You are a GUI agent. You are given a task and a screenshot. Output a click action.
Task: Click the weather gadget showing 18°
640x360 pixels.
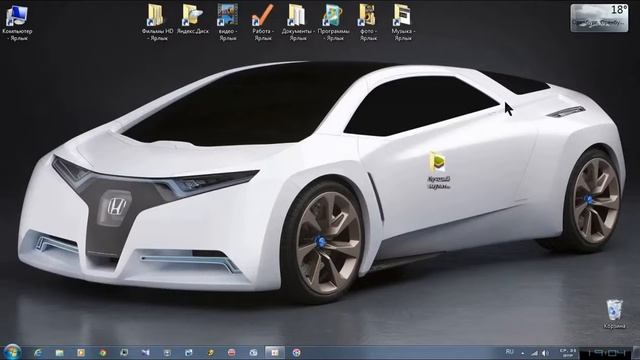pyautogui.click(x=599, y=18)
